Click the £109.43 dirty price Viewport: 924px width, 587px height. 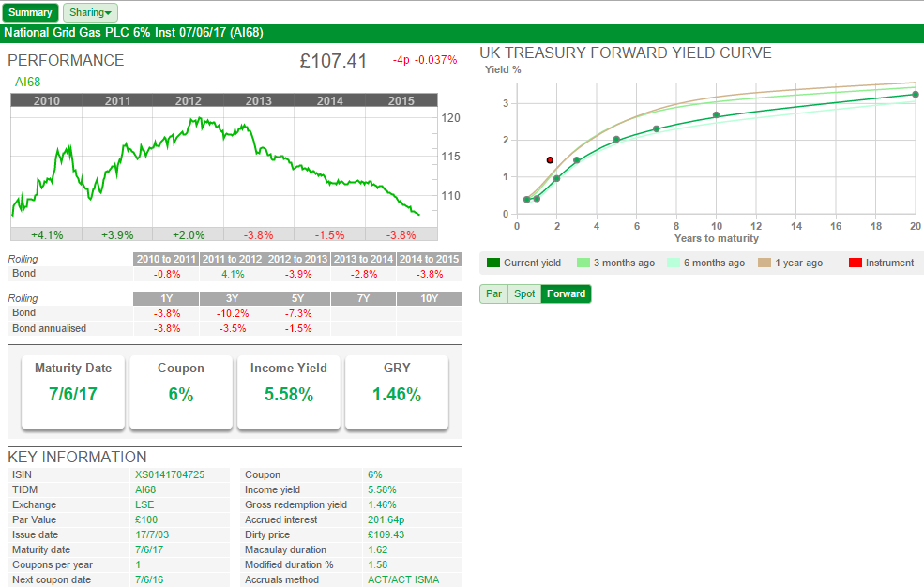coord(386,534)
